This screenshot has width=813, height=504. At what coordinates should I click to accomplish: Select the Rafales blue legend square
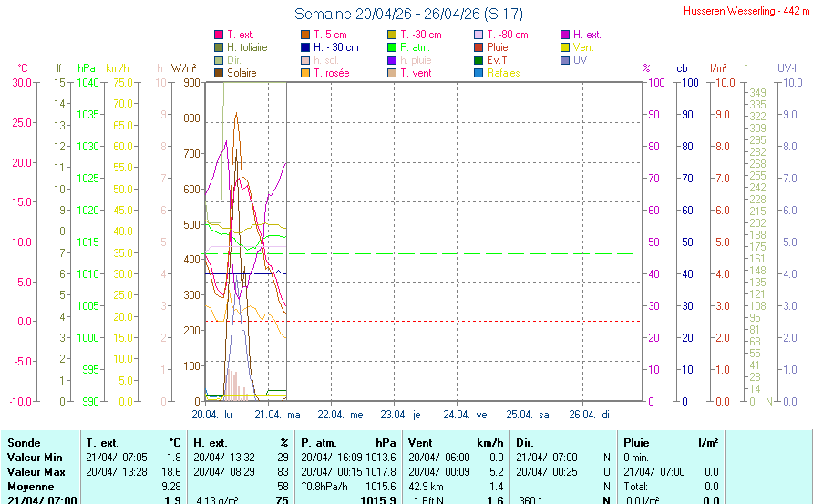coord(479,73)
